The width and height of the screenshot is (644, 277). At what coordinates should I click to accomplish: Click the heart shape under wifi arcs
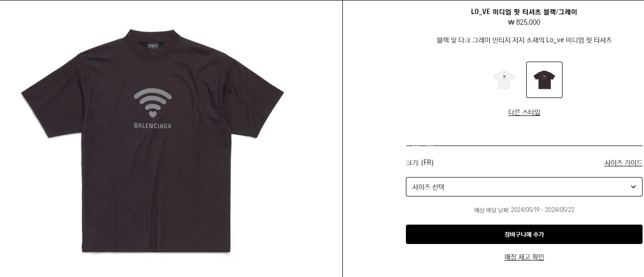[153, 115]
